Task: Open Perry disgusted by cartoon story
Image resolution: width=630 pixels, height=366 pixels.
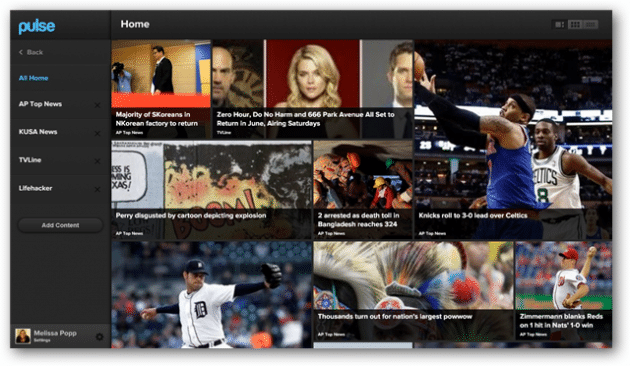Action: click(x=211, y=190)
